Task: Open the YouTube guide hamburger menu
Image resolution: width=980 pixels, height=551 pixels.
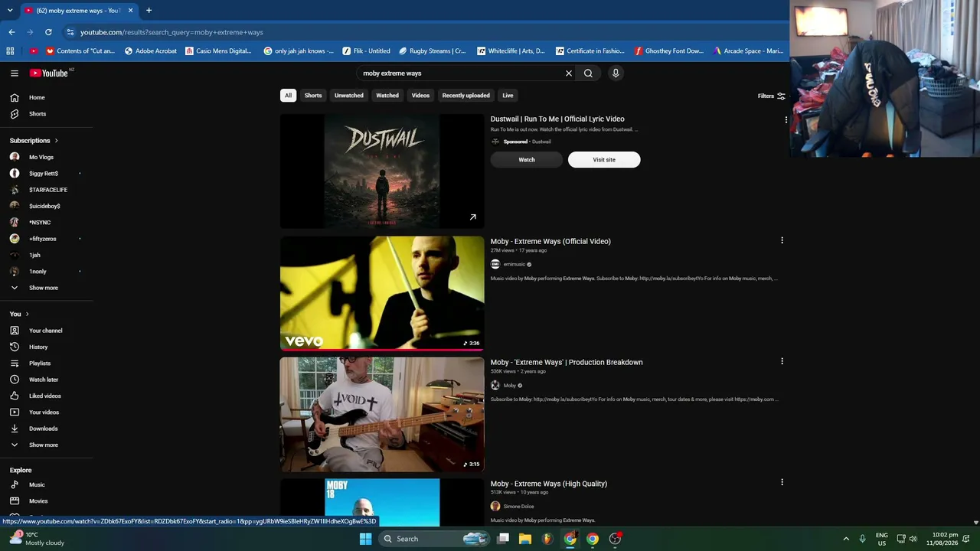Action: tap(15, 73)
